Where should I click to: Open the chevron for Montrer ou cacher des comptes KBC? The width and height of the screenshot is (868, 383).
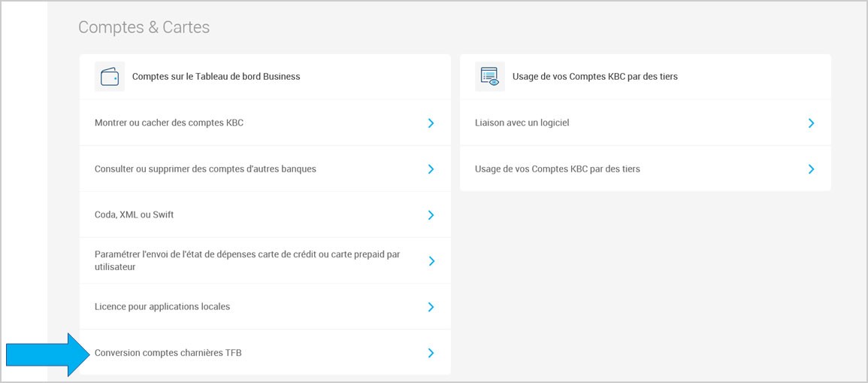[x=431, y=123]
